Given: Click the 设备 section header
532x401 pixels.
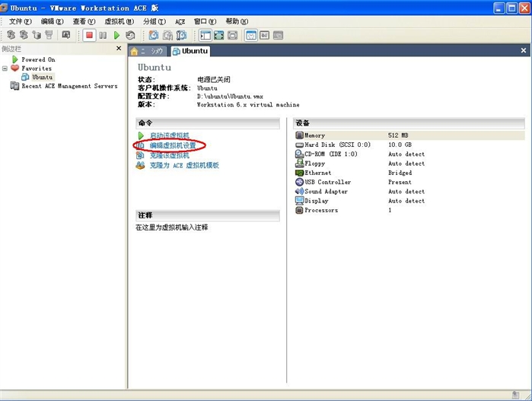Looking at the screenshot, I should (409, 123).
